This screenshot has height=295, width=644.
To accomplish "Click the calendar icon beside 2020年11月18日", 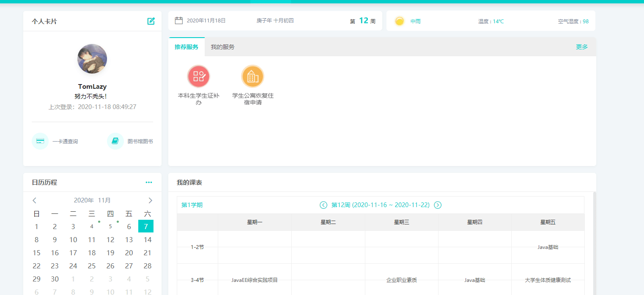I will click(x=178, y=19).
